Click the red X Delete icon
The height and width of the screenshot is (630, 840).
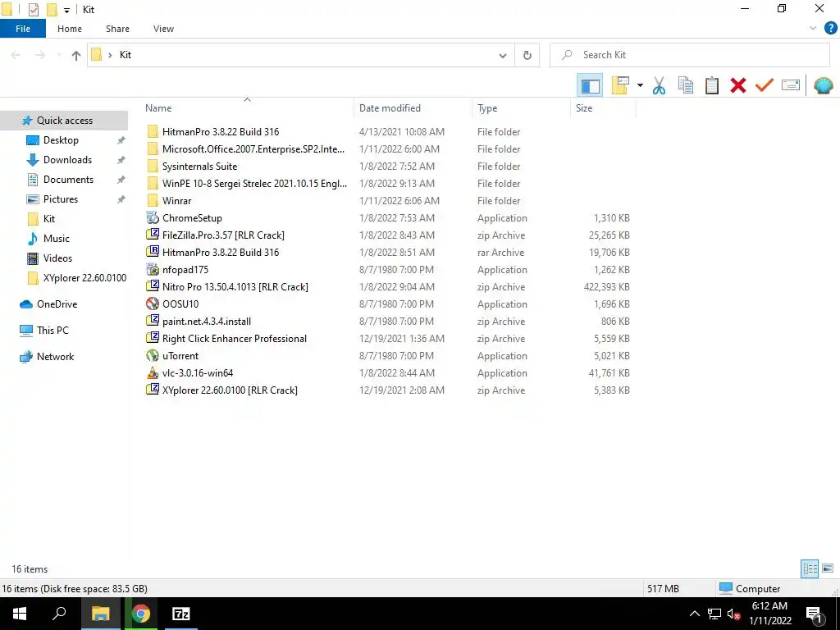[x=737, y=85]
